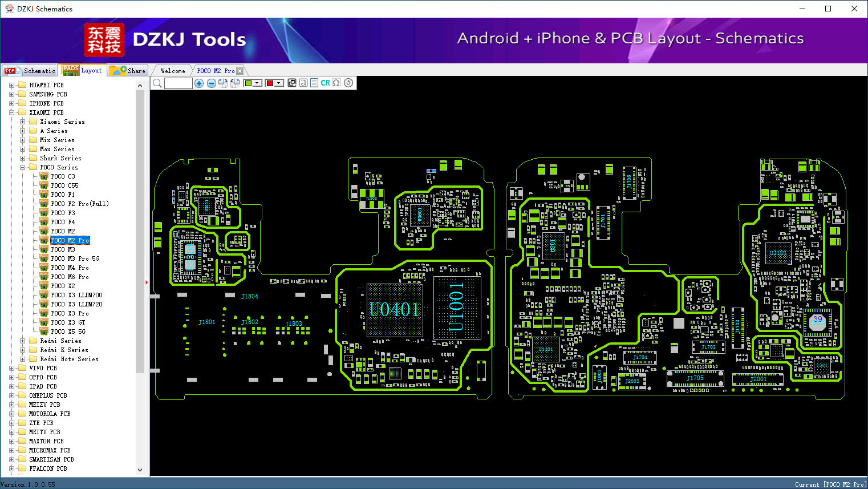Open the POCO C55 layout file

pyautogui.click(x=64, y=185)
